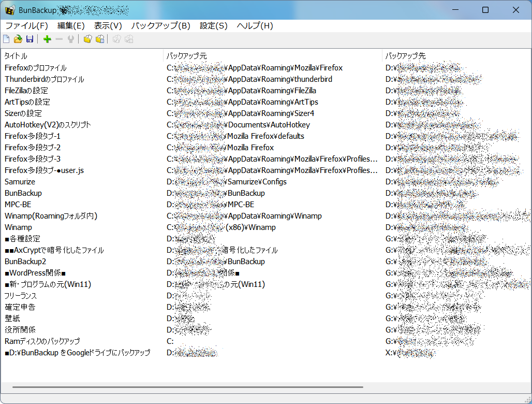Open the ヘルプ(H) menu
532x404 pixels.
[255, 25]
